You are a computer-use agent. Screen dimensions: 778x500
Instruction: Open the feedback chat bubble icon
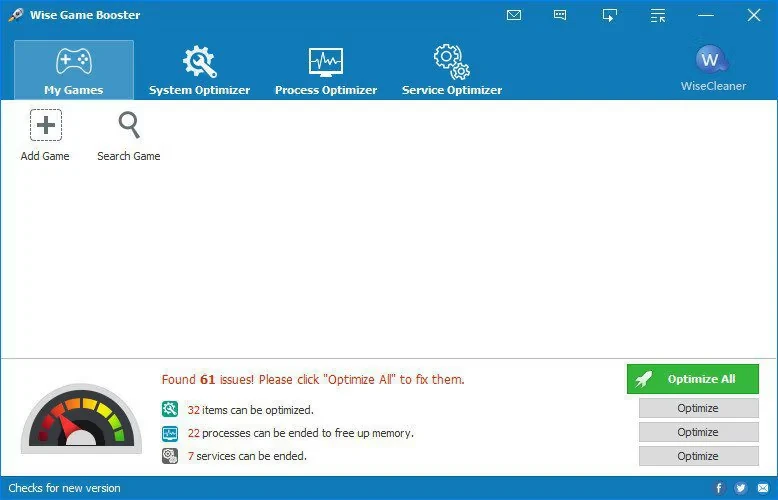(560, 15)
